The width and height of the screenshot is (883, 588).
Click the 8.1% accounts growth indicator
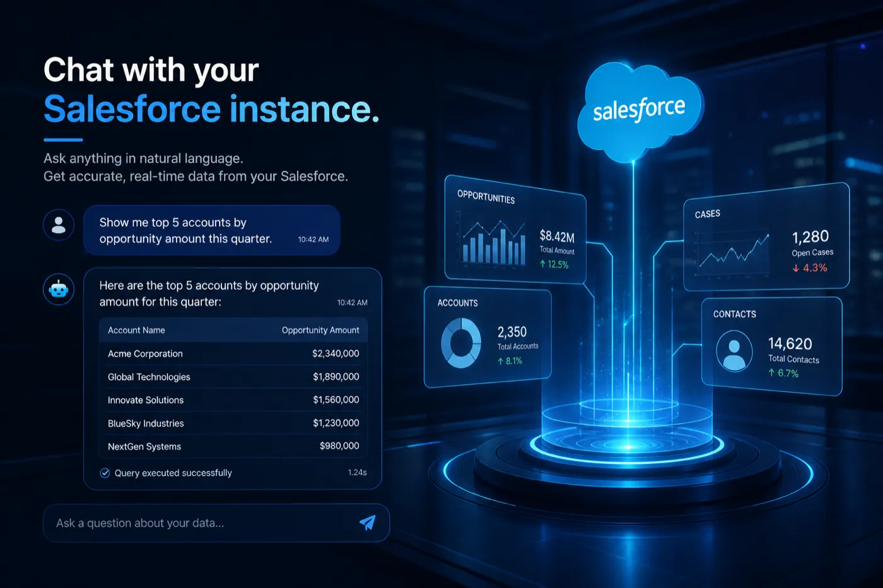(510, 361)
